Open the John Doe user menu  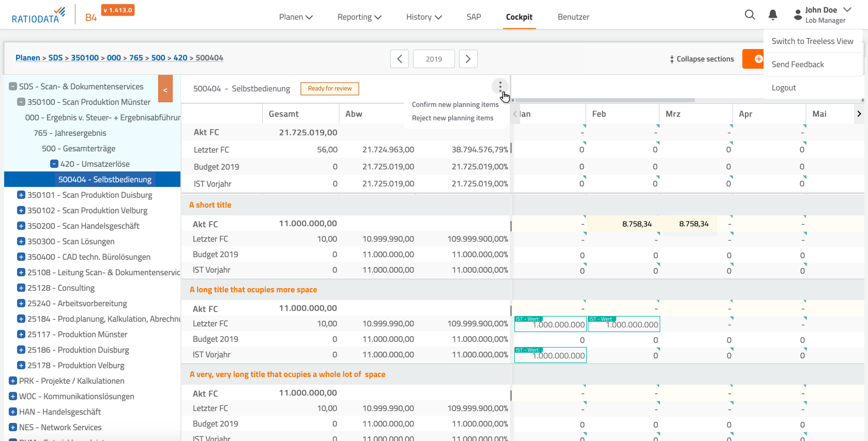point(824,15)
